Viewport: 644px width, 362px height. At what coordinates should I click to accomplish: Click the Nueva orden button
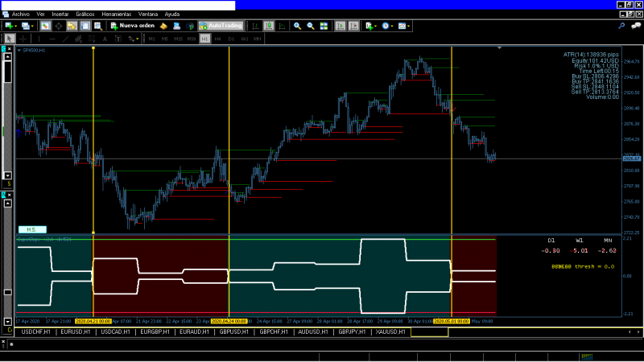(132, 26)
